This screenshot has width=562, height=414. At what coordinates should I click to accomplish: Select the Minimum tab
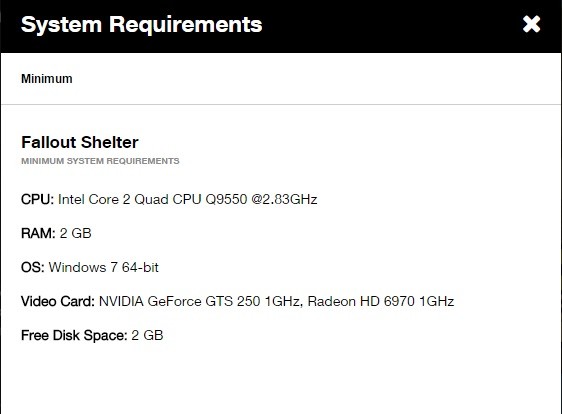[47, 78]
